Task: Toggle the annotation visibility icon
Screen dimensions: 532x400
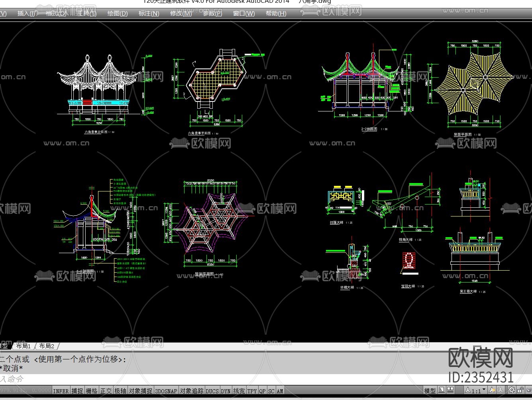Action: click(493, 390)
